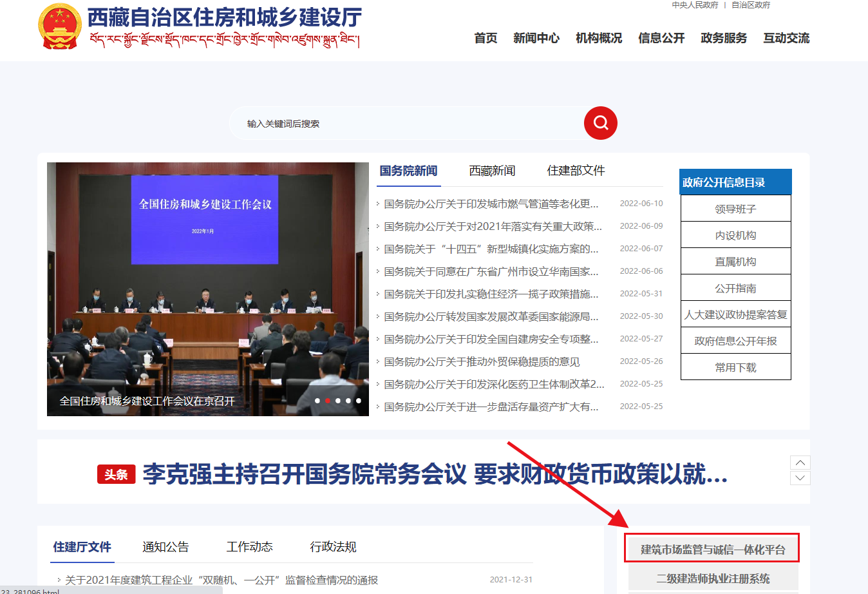
Task: Click the search magnifier icon
Action: point(600,122)
